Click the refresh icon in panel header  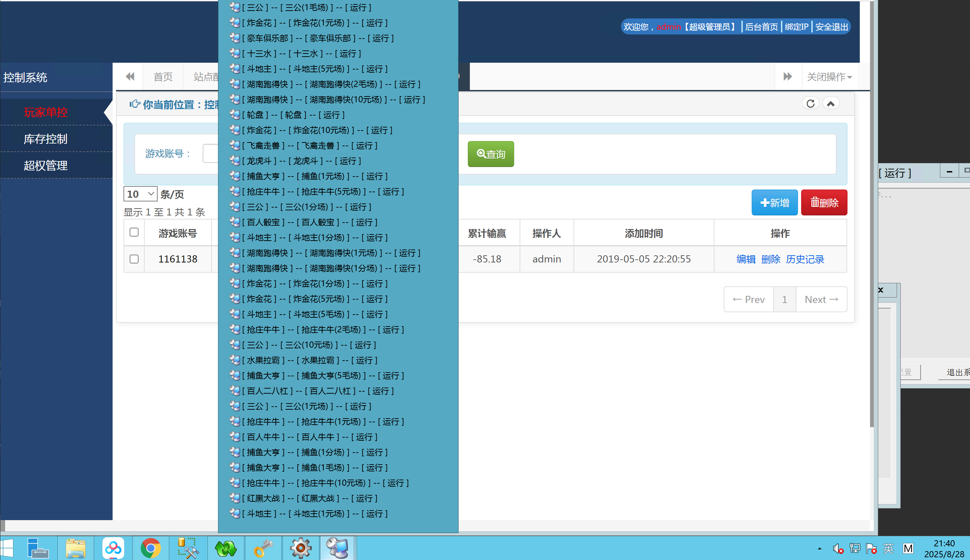pos(810,104)
